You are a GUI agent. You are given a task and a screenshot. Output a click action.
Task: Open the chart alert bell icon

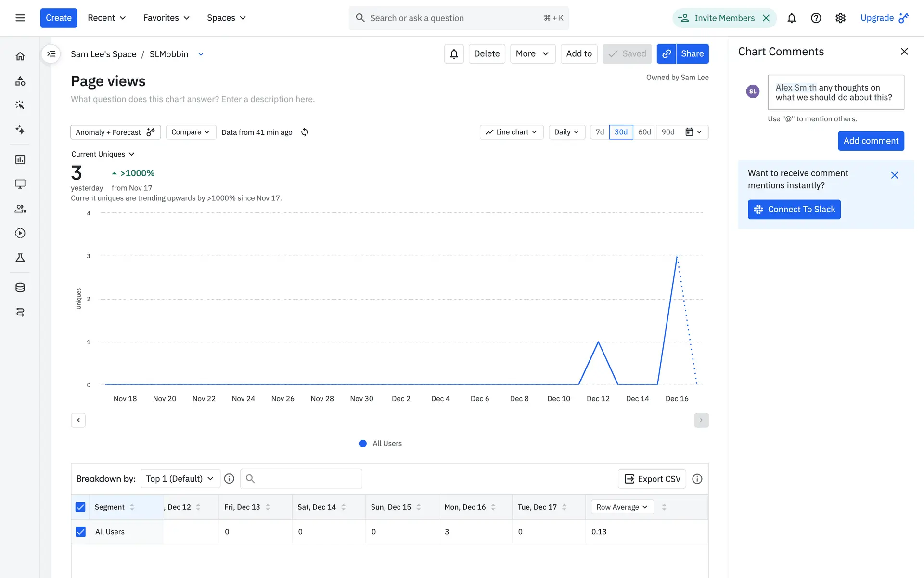tap(454, 54)
